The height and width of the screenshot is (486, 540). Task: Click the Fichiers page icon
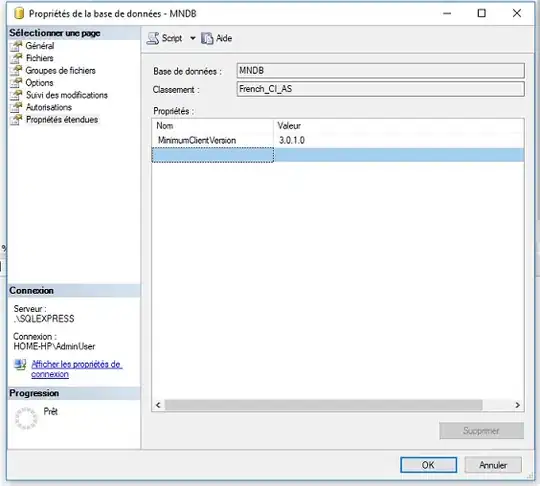coord(16,58)
